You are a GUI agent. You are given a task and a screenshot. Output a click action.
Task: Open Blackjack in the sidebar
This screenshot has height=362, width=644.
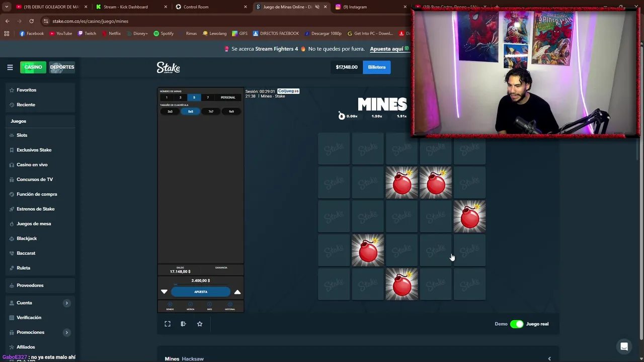click(40, 238)
